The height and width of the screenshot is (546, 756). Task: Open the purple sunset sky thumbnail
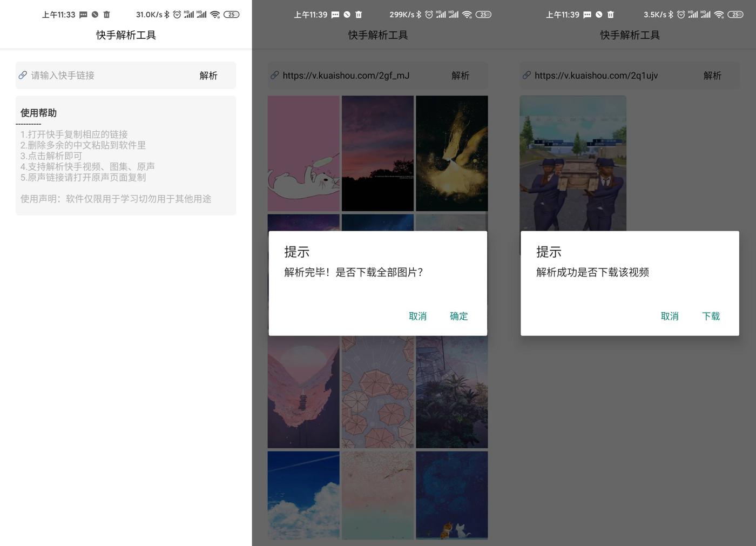click(377, 153)
